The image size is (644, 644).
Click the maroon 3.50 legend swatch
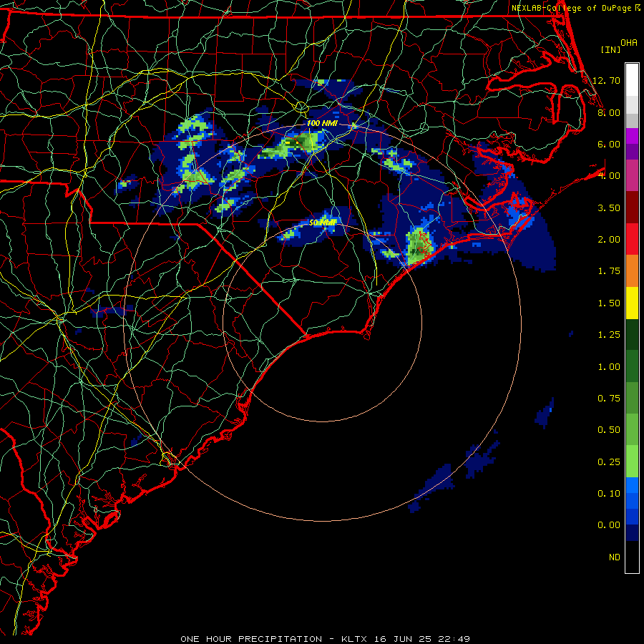[632, 208]
